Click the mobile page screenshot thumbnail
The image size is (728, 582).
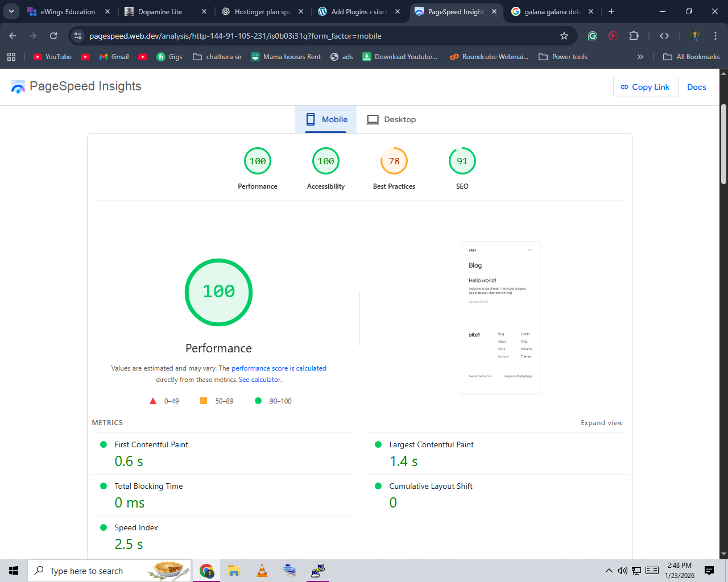[x=500, y=318]
